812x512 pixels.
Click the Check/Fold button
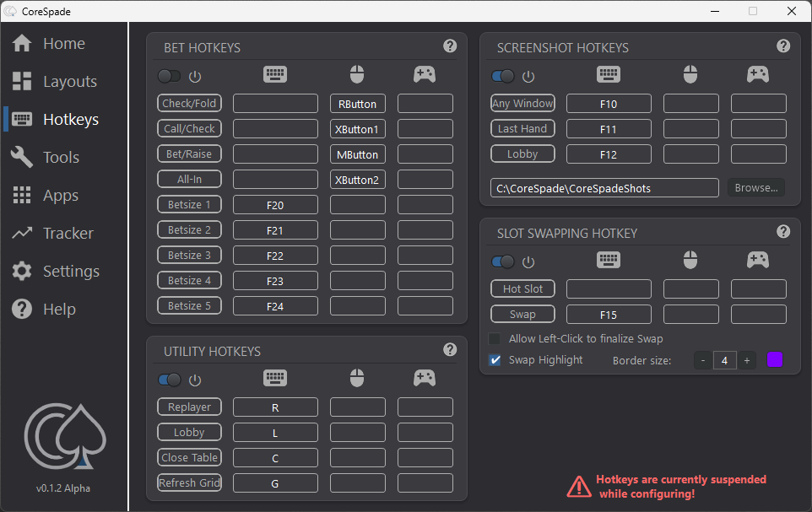click(x=190, y=103)
